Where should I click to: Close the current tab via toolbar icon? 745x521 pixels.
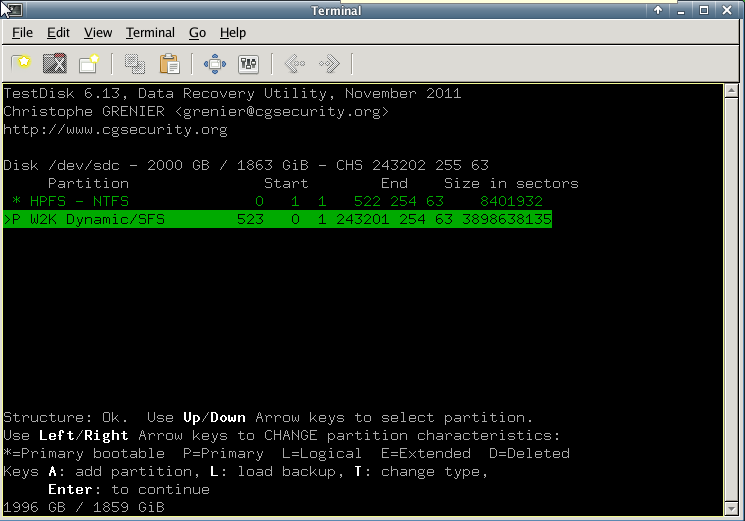[x=55, y=63]
